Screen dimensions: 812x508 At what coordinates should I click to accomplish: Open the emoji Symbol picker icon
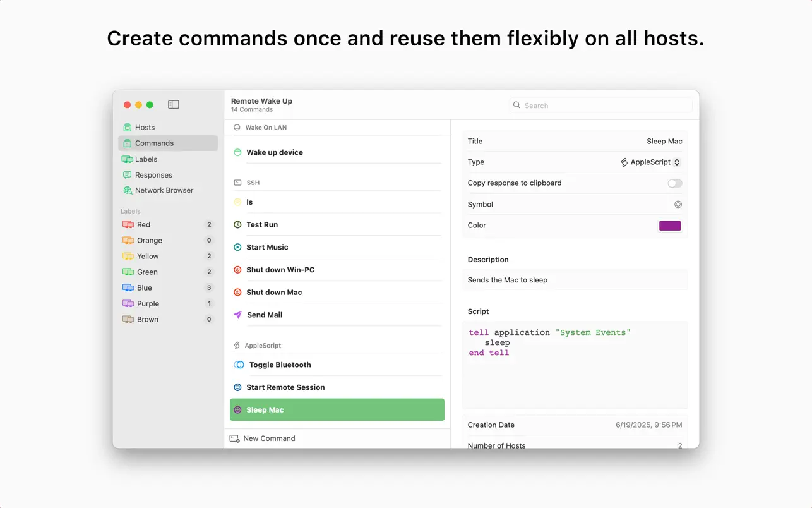click(678, 204)
